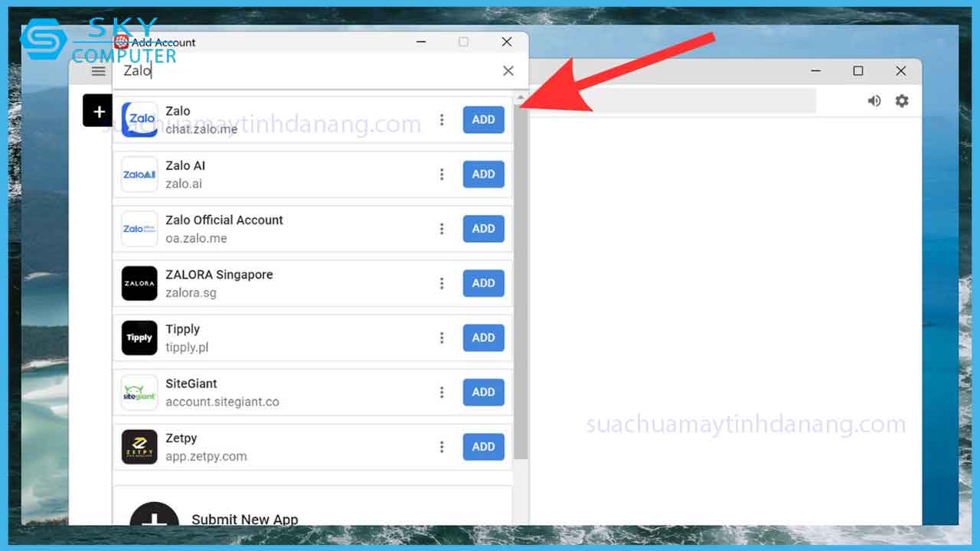Add the Zalo Official Account app

(x=484, y=229)
